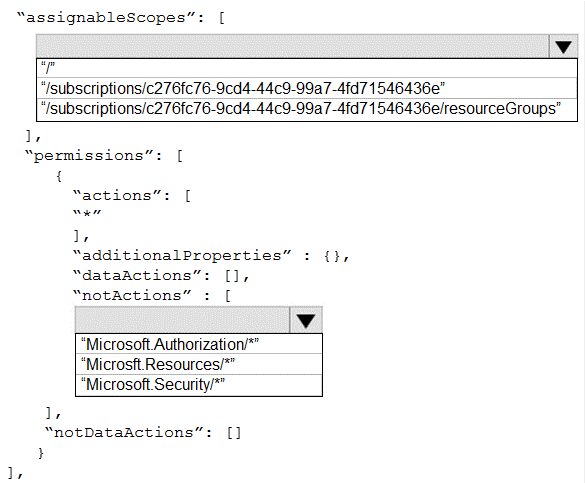
Task: Open the assignableScopes dropdown arrow
Action: (563, 47)
